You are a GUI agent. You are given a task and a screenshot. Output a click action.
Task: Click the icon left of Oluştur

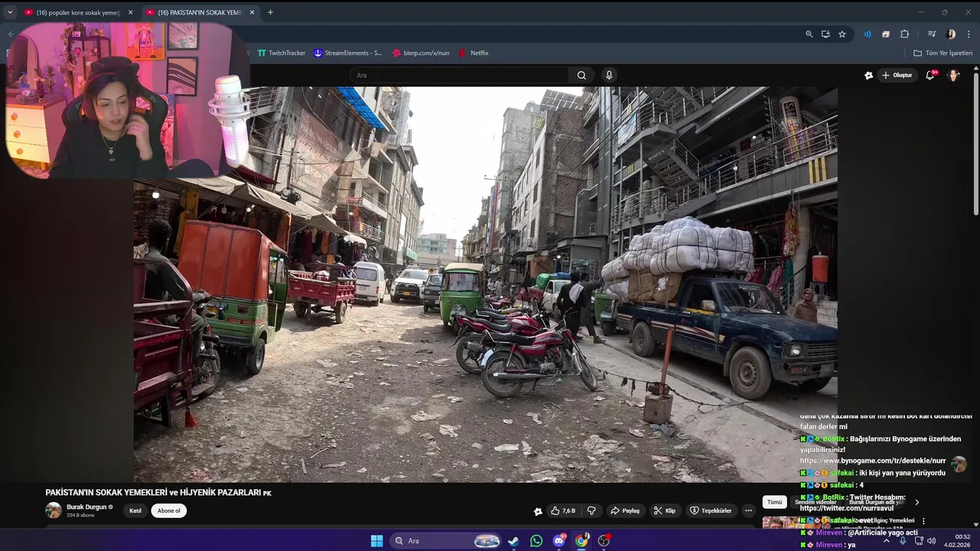868,75
